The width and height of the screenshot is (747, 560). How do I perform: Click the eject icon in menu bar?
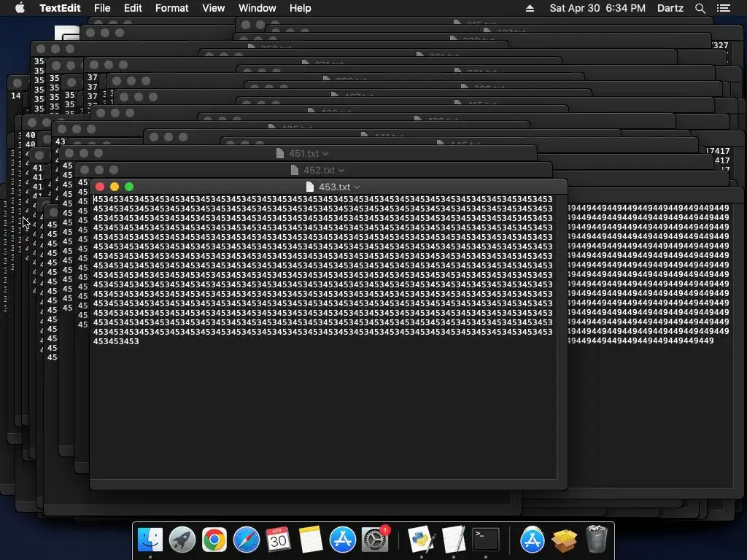click(530, 8)
